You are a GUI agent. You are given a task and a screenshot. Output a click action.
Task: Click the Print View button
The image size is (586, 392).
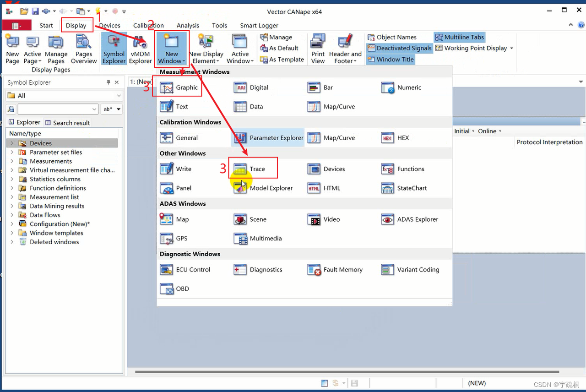[x=318, y=49]
